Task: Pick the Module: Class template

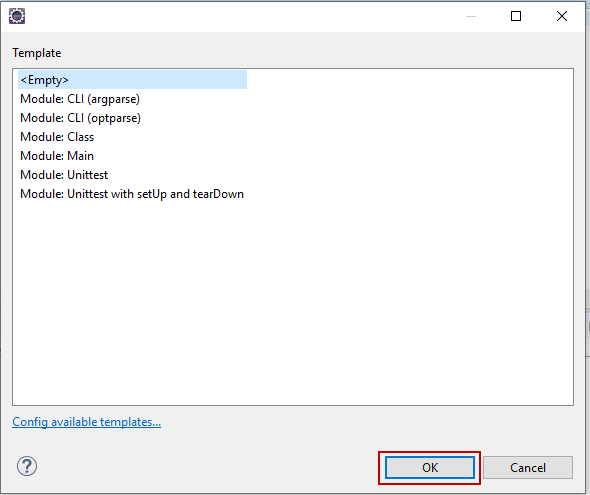Action: pyautogui.click(x=57, y=137)
